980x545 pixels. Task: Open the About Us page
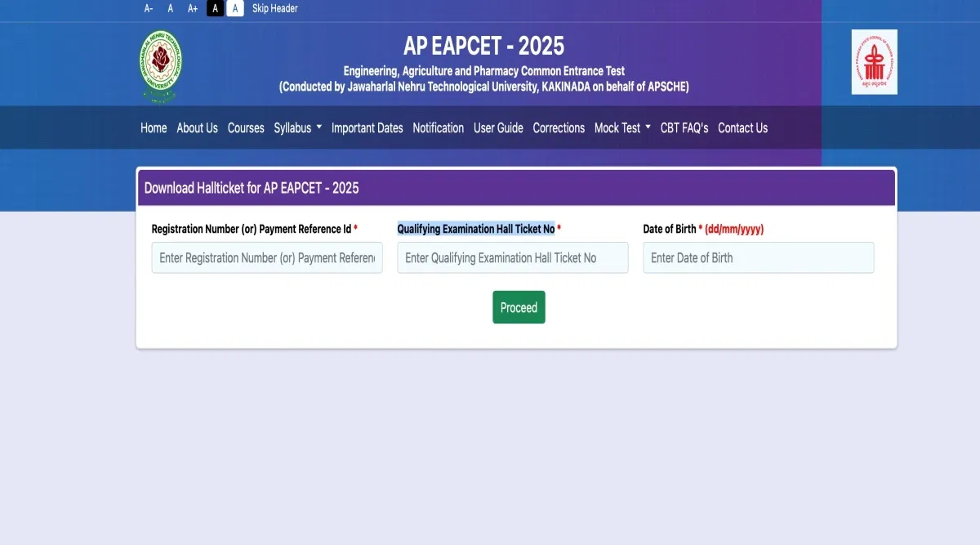coord(197,127)
